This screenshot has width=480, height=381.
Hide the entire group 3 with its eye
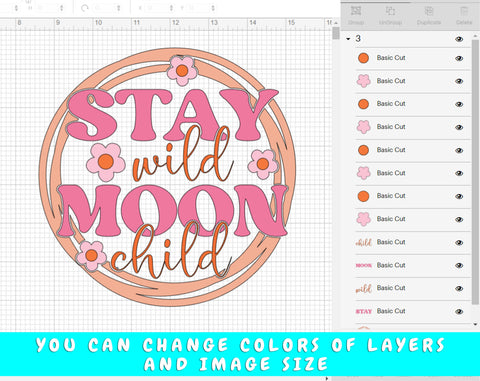point(459,39)
